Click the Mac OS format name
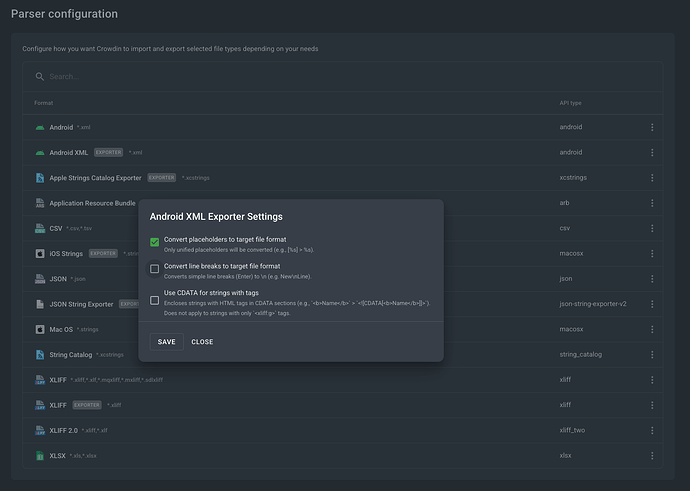The image size is (690, 491). coord(61,330)
